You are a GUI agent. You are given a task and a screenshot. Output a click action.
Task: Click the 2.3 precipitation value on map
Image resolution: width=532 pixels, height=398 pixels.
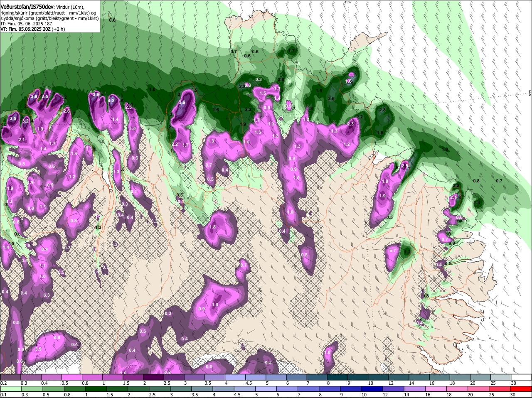(x=350, y=124)
